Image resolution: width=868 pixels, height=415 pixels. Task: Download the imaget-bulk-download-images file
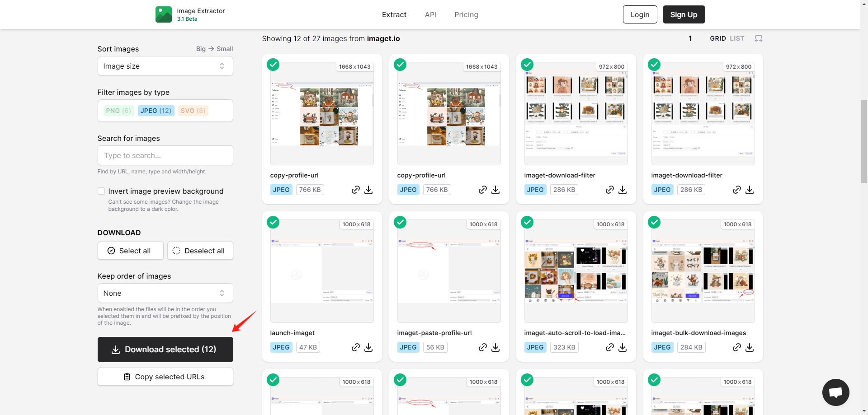[750, 347]
